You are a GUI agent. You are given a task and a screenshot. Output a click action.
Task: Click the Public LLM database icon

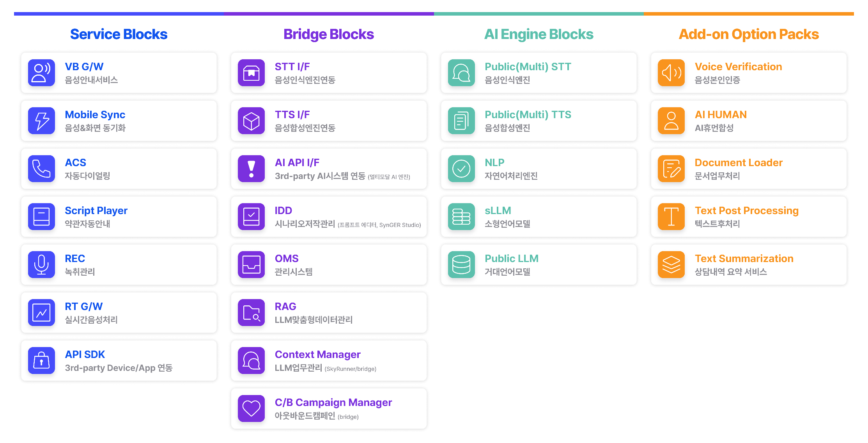pos(461,264)
